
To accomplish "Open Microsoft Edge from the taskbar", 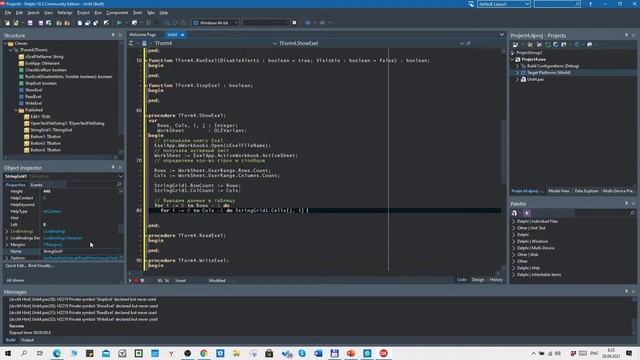I will click(57, 353).
